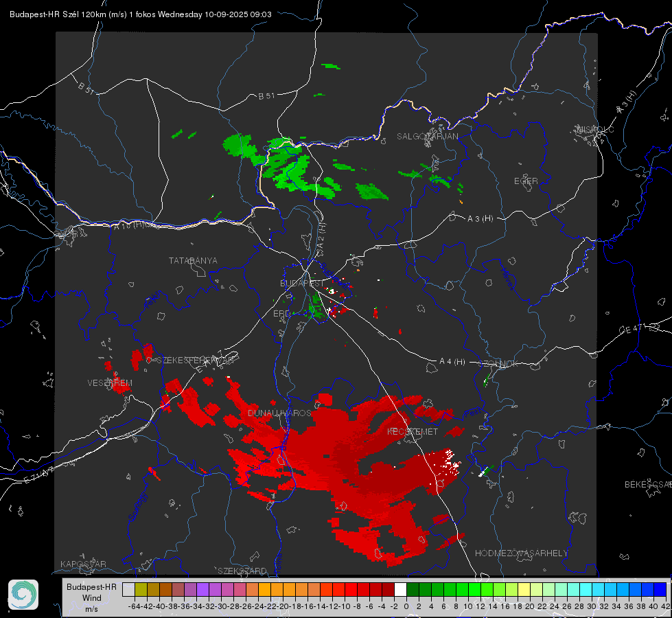
Task: Click the 'A 4 (H)' road label
Action: 452,362
